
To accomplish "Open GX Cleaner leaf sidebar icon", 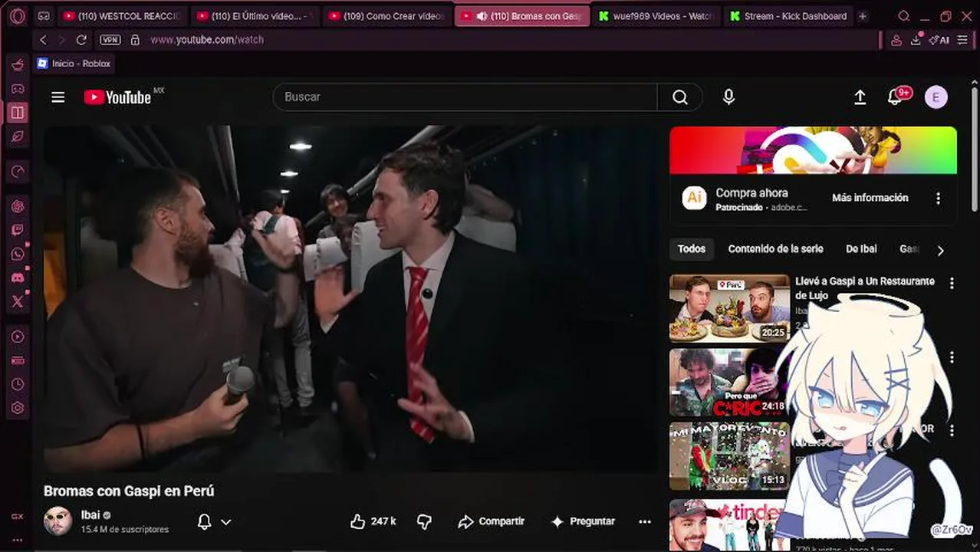I will pos(18,136).
